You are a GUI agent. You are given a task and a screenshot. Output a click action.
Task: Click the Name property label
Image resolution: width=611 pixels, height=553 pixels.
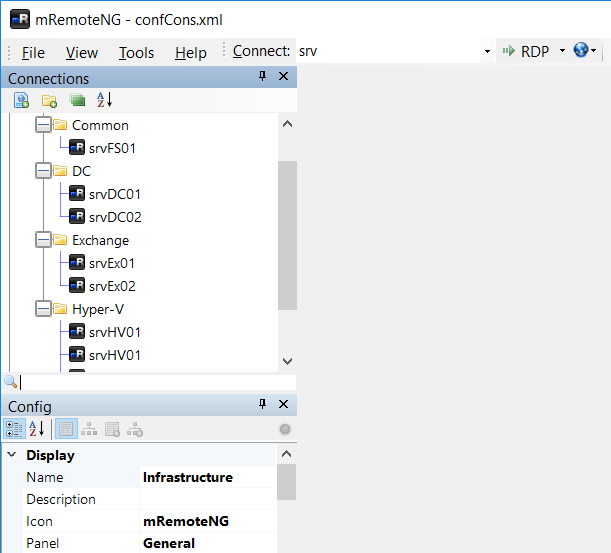click(45, 477)
